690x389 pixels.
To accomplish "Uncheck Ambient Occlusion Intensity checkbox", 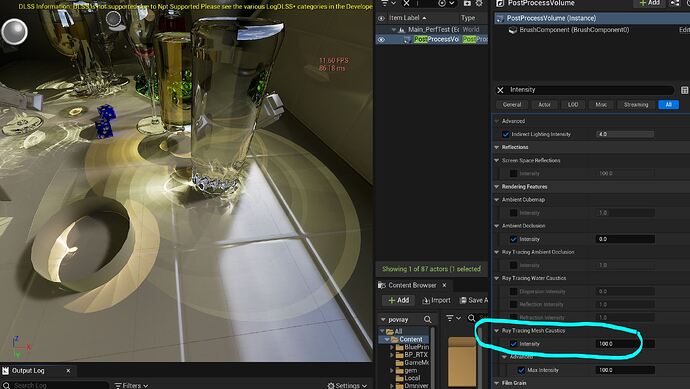I will [x=513, y=239].
